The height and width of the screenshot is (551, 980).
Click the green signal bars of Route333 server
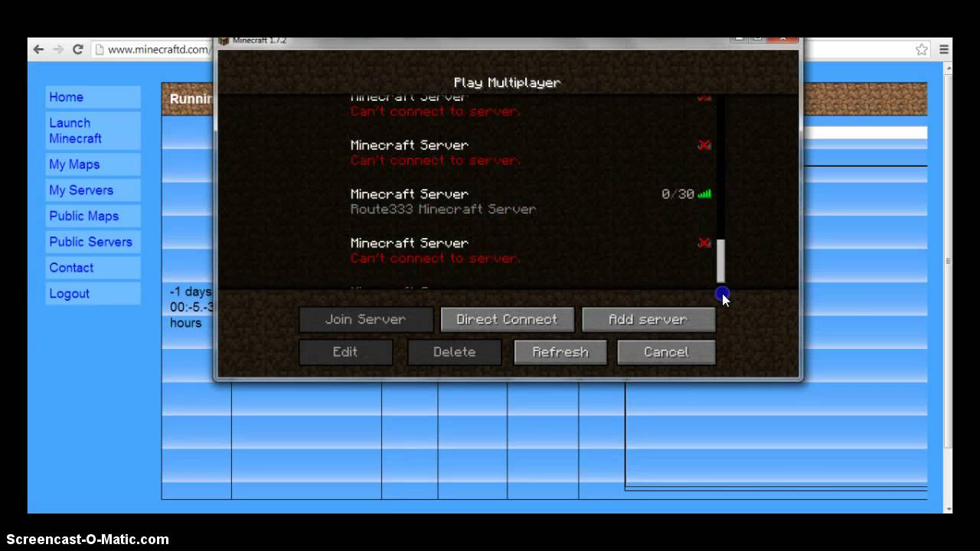click(x=704, y=194)
